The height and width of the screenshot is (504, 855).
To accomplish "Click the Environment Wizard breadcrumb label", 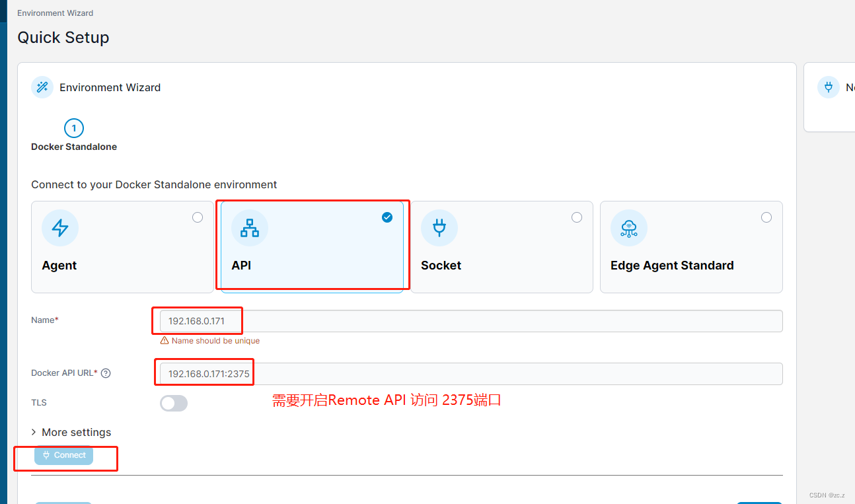I will tap(55, 12).
